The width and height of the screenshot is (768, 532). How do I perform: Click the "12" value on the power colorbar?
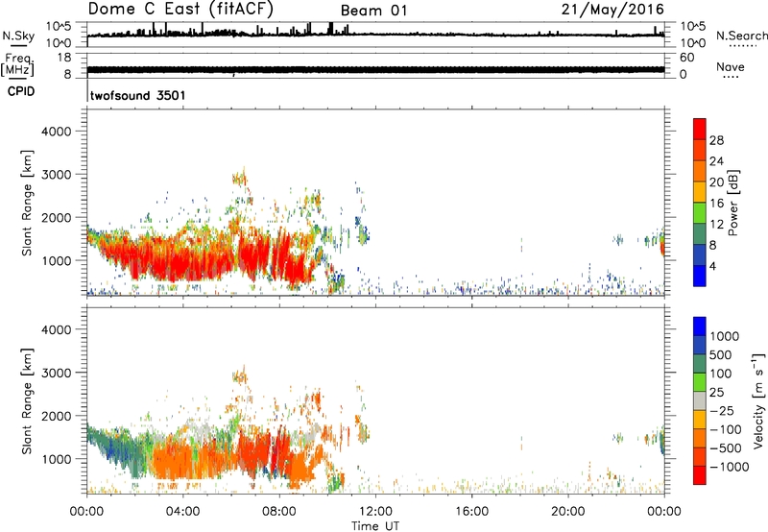[x=716, y=225]
